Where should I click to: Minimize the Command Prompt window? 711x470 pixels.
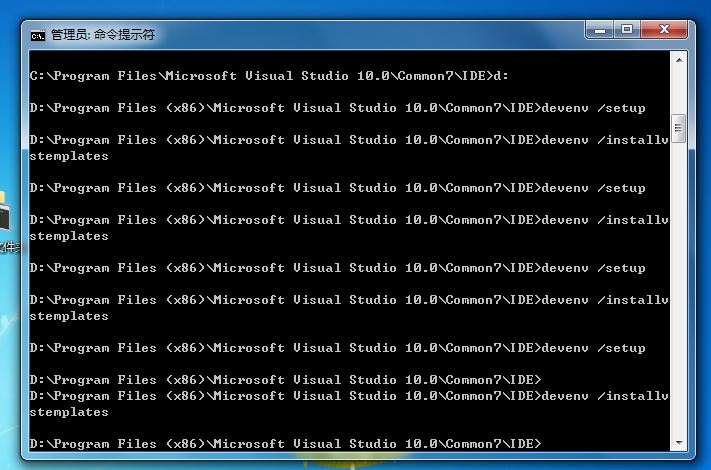602,30
